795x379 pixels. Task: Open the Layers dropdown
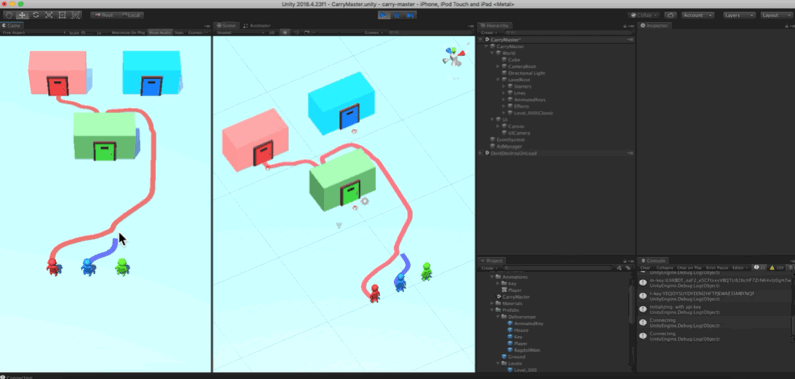pos(739,15)
